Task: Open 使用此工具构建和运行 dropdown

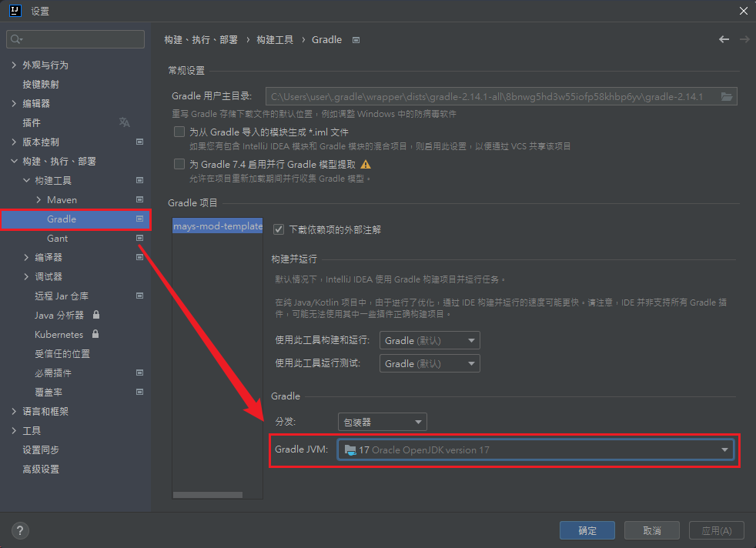Action: pos(430,340)
